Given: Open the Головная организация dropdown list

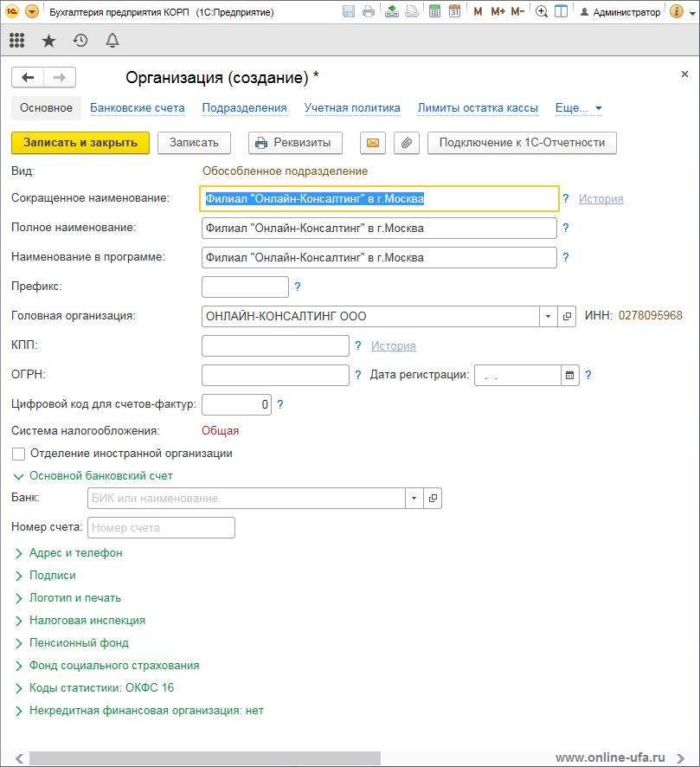Looking at the screenshot, I should tap(548, 317).
